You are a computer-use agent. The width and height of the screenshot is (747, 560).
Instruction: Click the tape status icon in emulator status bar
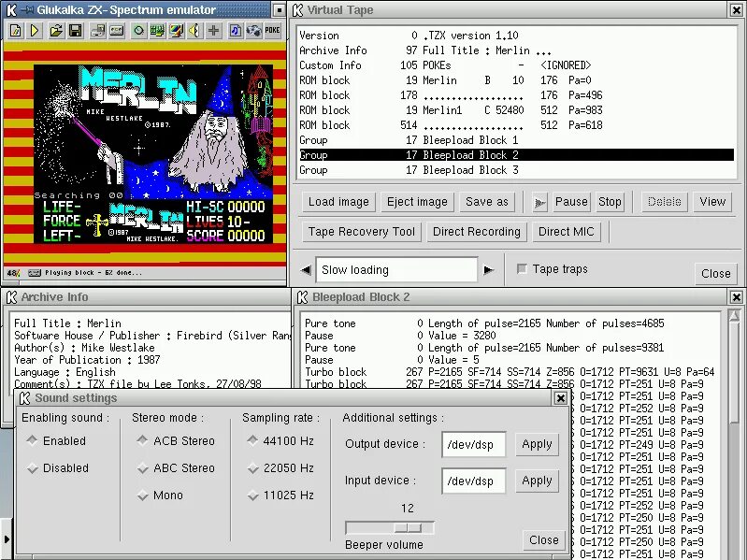(x=35, y=273)
